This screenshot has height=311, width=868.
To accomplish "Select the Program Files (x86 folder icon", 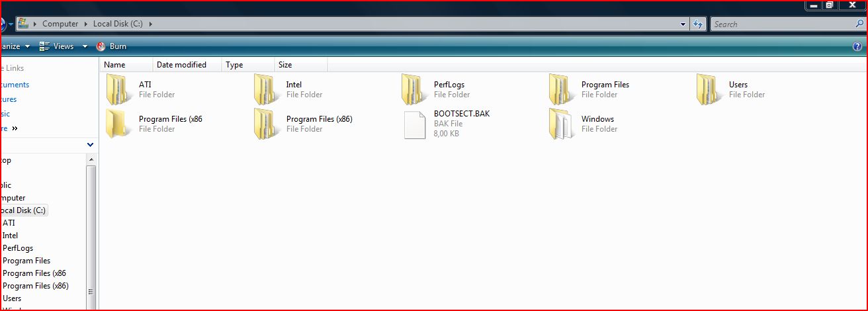I will [x=118, y=124].
